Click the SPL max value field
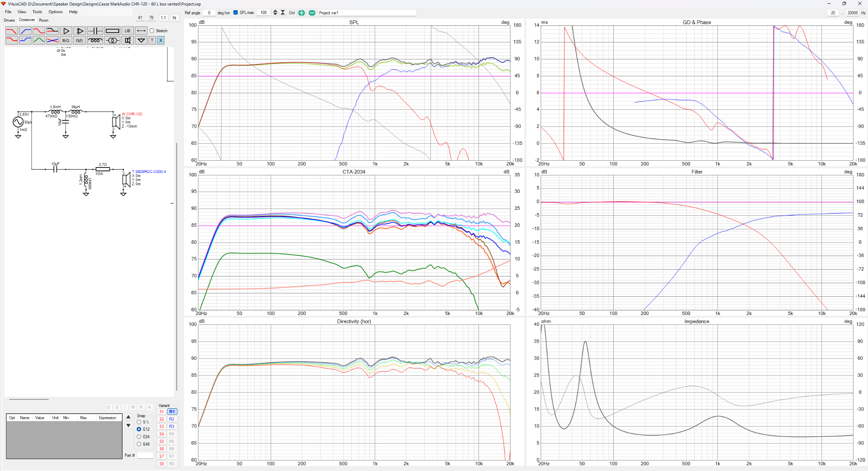 [263, 13]
